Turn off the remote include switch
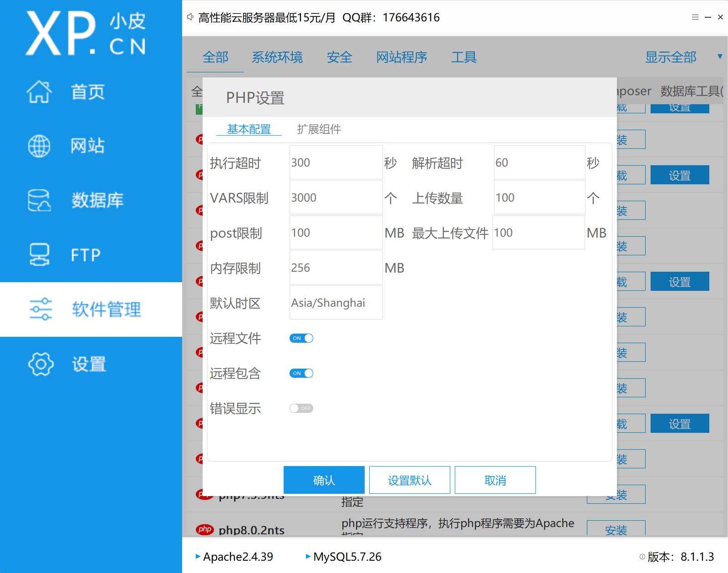 pos(301,373)
